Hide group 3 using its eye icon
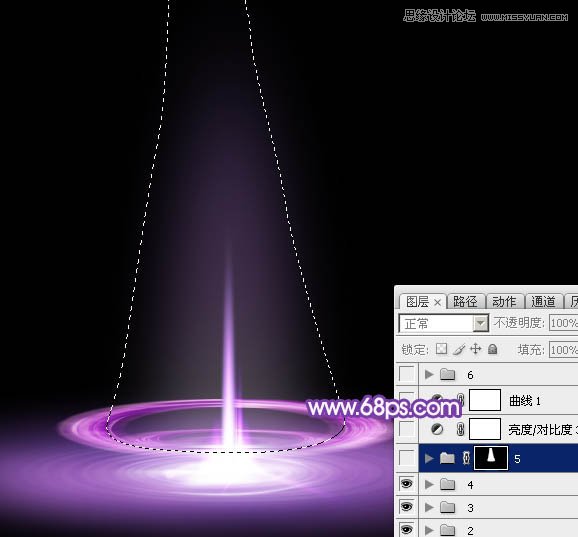The height and width of the screenshot is (537, 578). (x=406, y=507)
